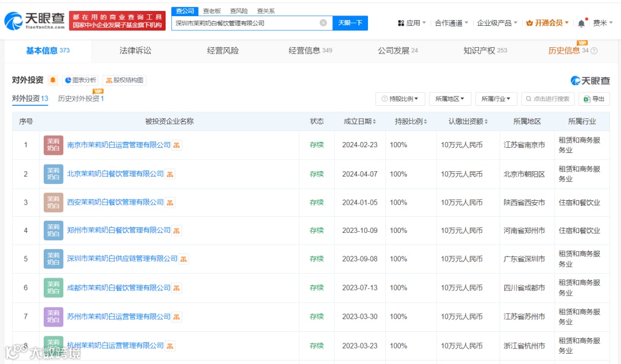The height and width of the screenshot is (364, 621).
Task: Open equity structure icon for 南京市茉莉奶白运营管理有限公司
Action: point(177,145)
